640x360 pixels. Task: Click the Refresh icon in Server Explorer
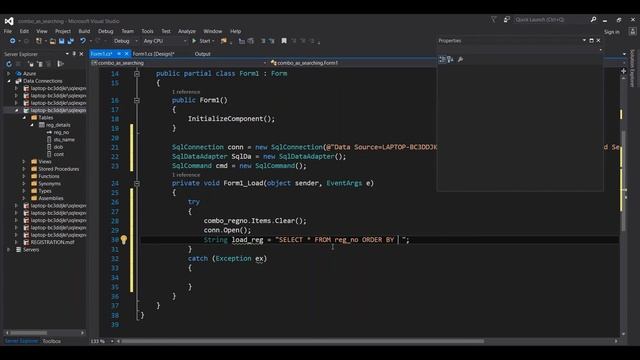tap(9, 64)
